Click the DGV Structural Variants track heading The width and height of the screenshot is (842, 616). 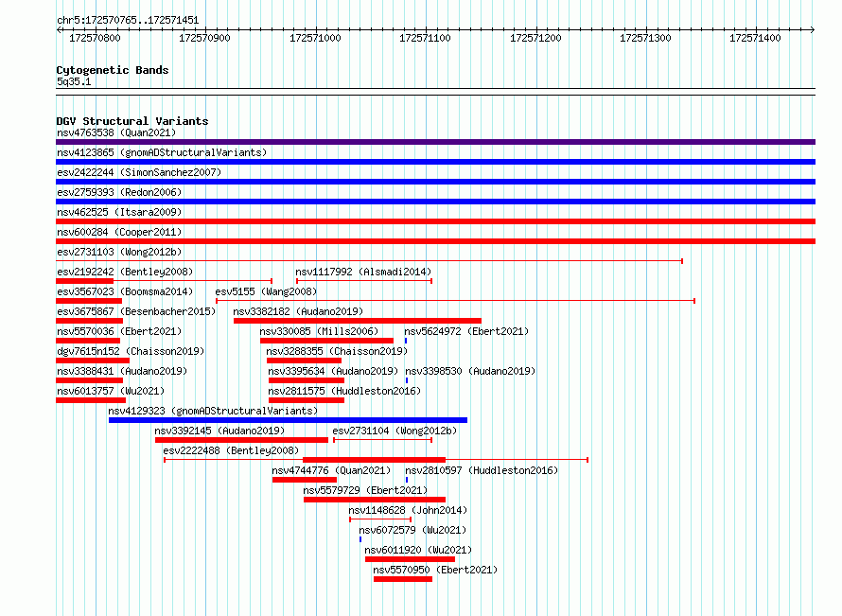tap(132, 121)
